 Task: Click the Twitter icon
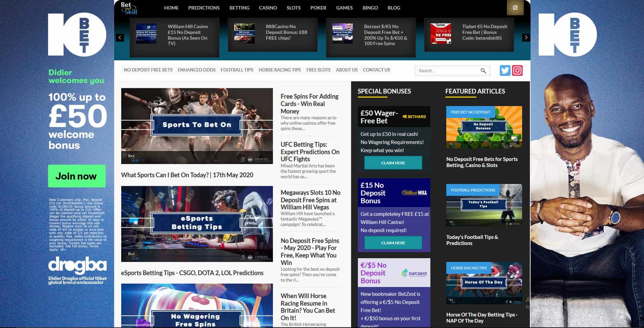(x=505, y=70)
